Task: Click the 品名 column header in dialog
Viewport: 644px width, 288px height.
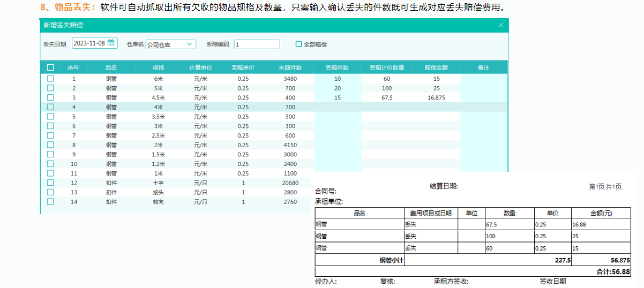Action: tap(111, 67)
